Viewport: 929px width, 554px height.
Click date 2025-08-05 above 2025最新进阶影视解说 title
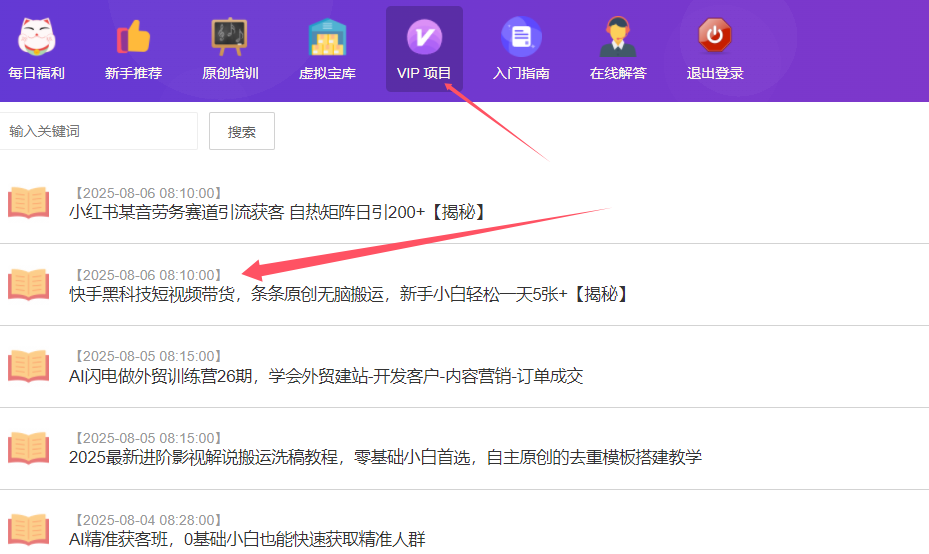click(x=148, y=438)
